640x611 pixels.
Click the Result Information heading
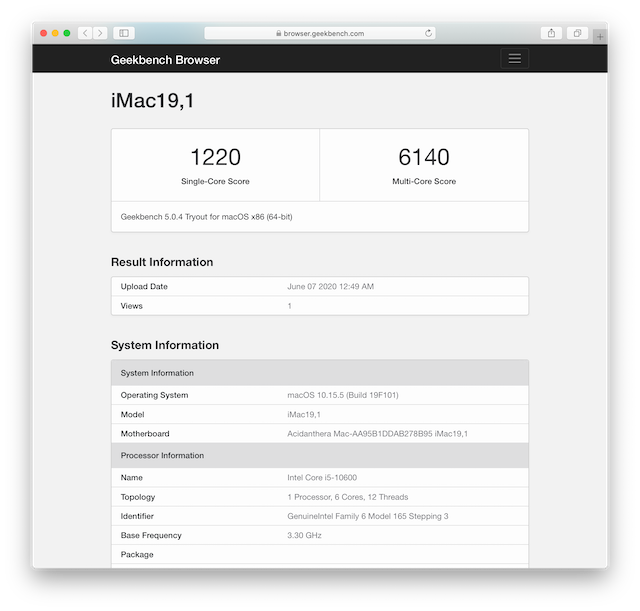[x=162, y=262]
